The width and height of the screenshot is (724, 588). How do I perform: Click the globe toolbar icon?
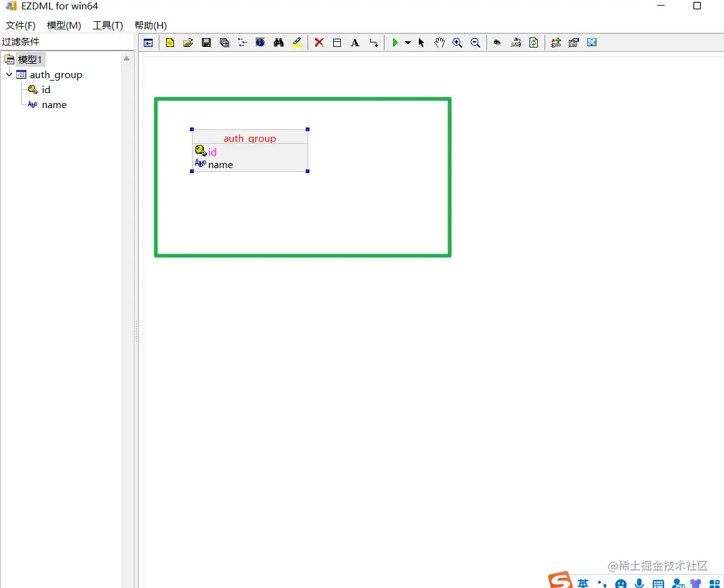pos(261,42)
